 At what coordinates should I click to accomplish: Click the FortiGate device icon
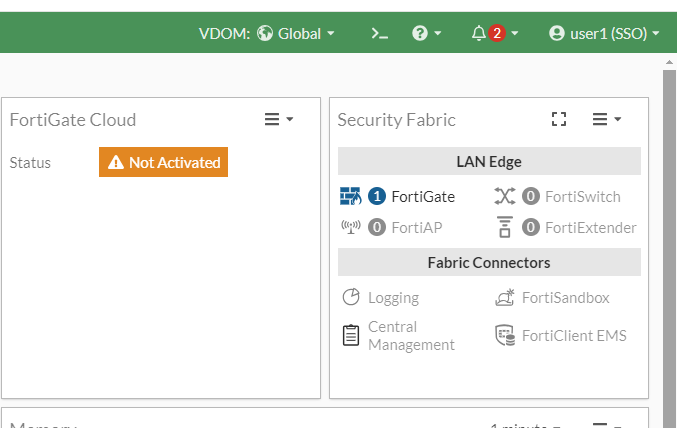349,196
